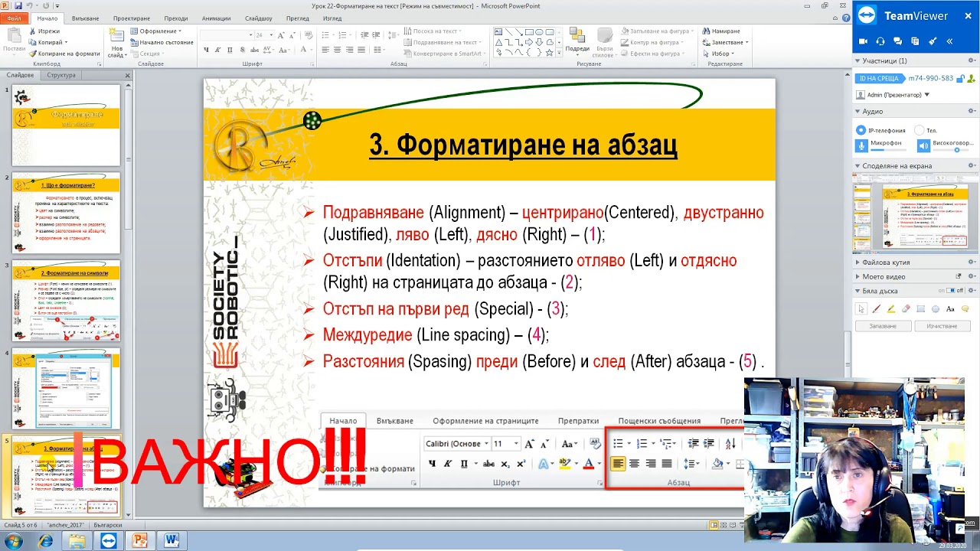Open the Файл tab
980x551 pixels.
click(x=14, y=18)
